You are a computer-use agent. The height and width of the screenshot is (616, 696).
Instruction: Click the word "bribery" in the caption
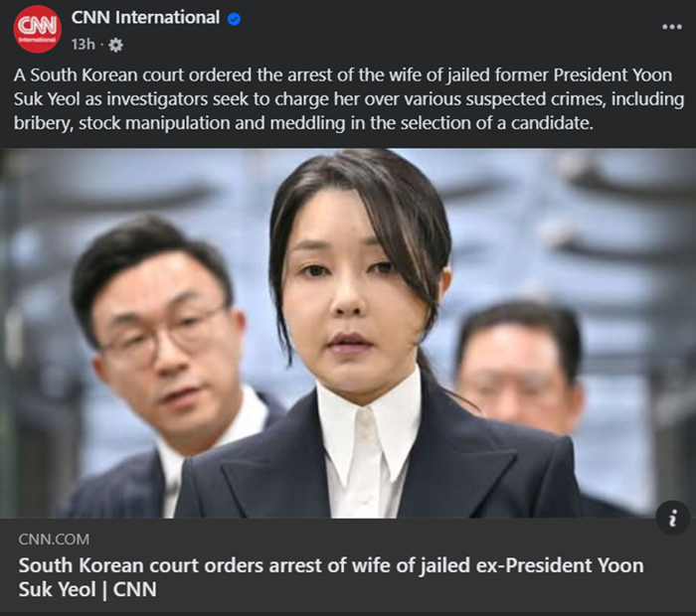pos(43,123)
